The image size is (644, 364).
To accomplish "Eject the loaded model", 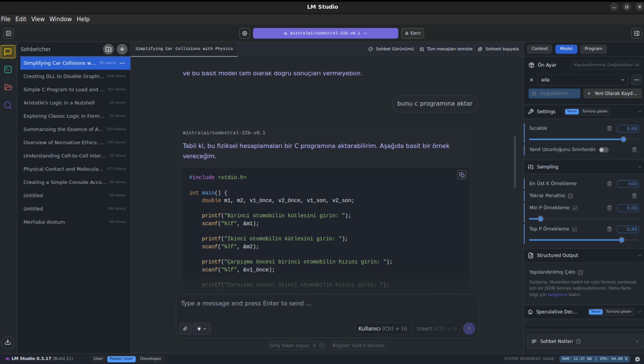I will tap(412, 33).
